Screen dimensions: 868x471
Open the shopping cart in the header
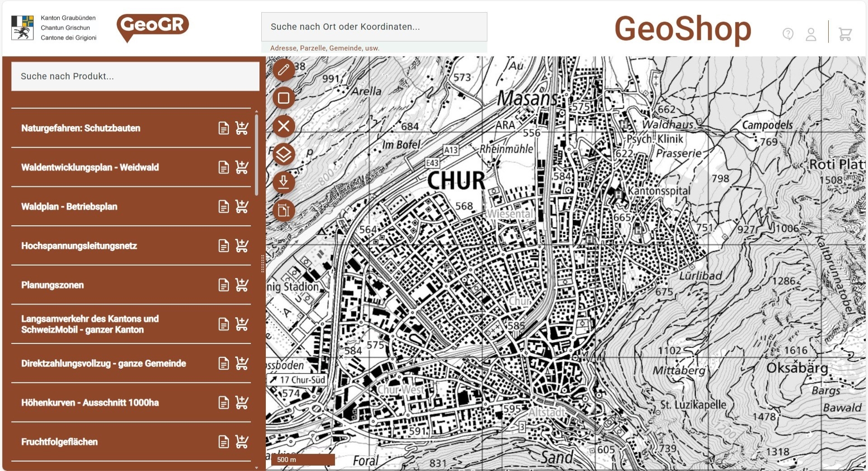tap(846, 33)
